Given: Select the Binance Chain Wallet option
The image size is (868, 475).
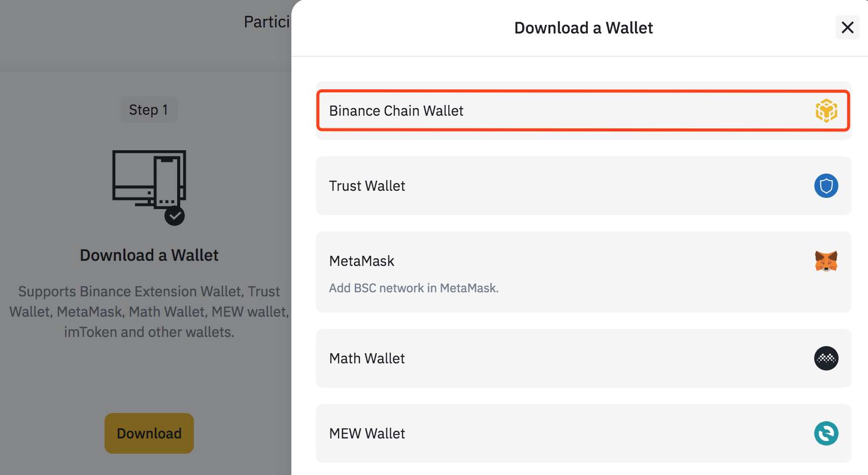Looking at the screenshot, I should 584,111.
